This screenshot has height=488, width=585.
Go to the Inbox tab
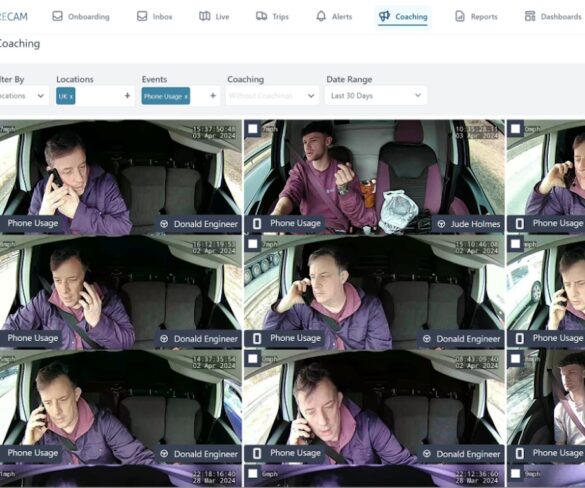(x=154, y=16)
